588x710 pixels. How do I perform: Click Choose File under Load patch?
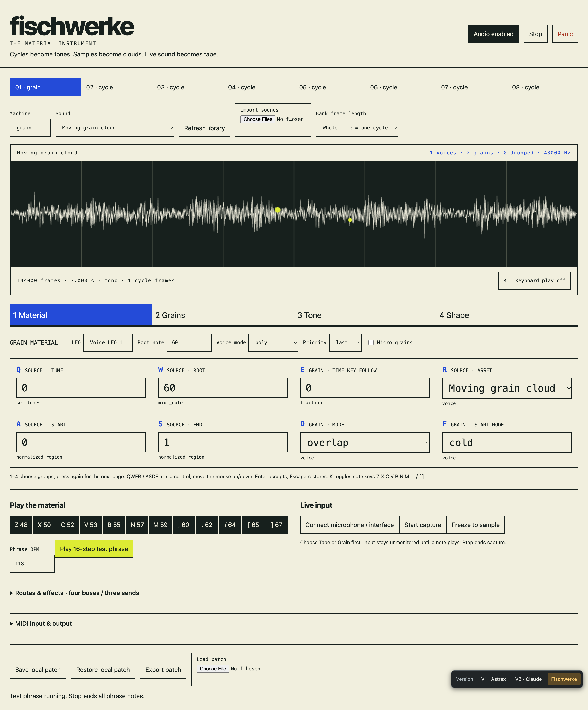[x=213, y=669]
